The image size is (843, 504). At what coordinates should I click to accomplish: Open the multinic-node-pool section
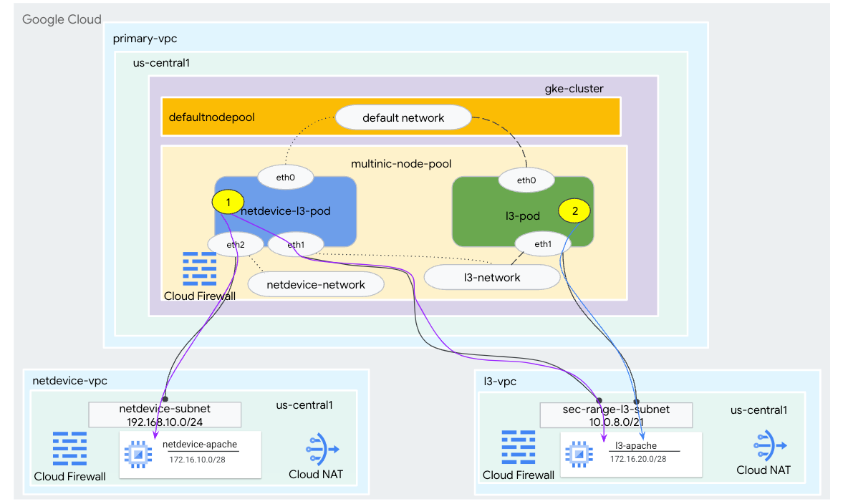pos(401,163)
